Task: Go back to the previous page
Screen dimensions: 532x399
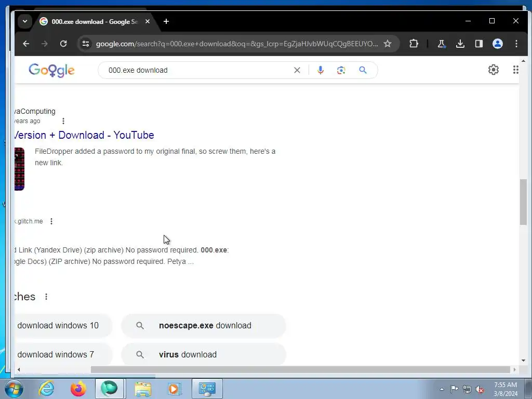Action: (26, 44)
